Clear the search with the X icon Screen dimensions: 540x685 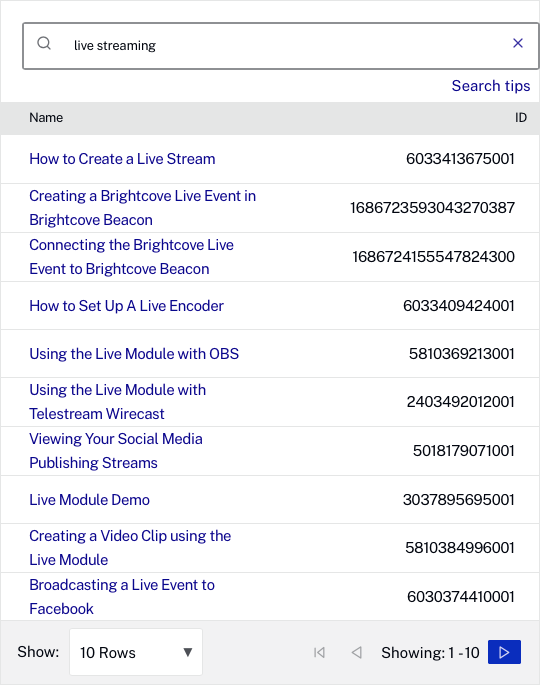click(518, 43)
